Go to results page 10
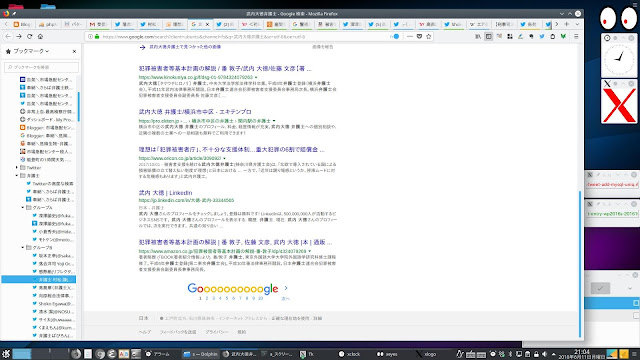640x360 pixels. 260,298
